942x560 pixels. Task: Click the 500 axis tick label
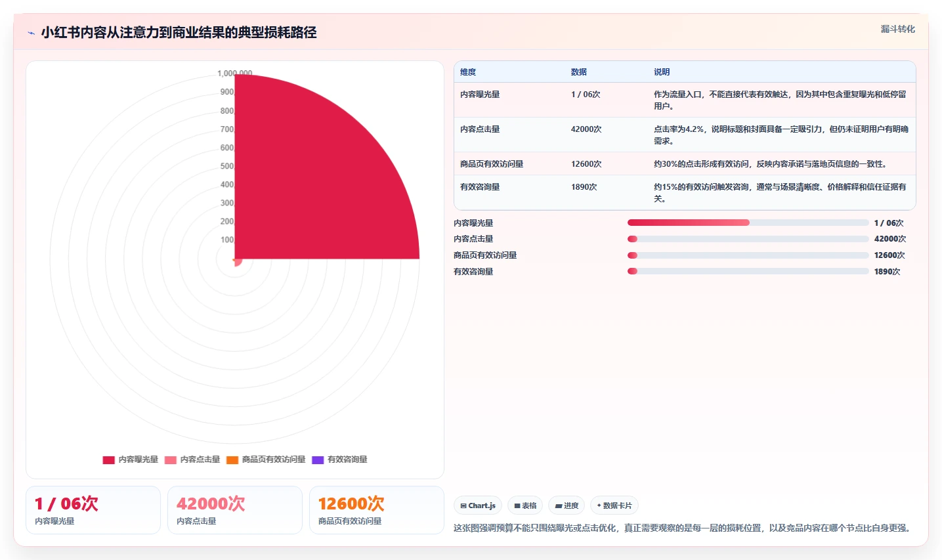227,166
